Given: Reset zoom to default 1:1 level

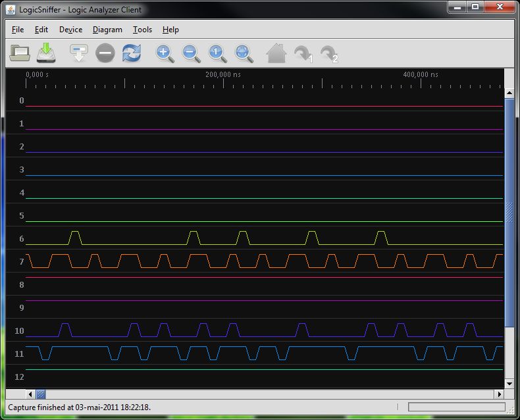Looking at the screenshot, I should pos(217,53).
